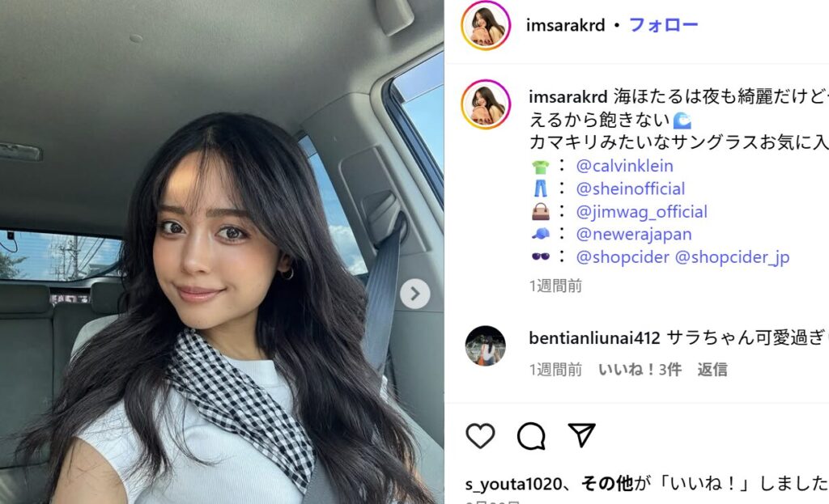
Task: Open imsarakrd profile picture in header
Action: [486, 25]
